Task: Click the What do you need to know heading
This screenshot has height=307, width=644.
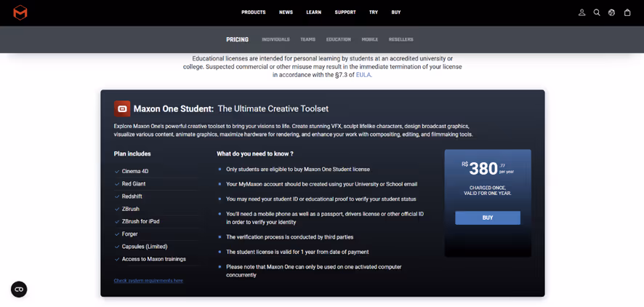Action: pyautogui.click(x=255, y=153)
